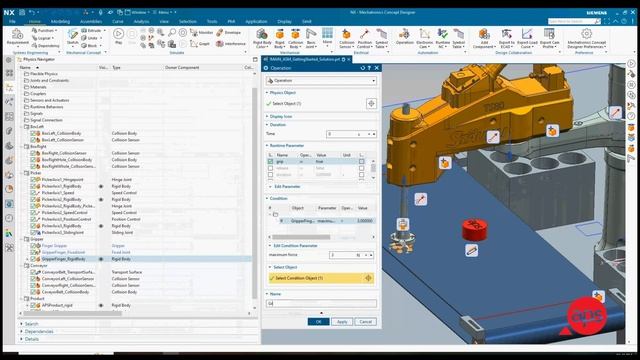Toggle checkbox for GripperFinger_RigidBody
640x360 pixels.
point(33,259)
